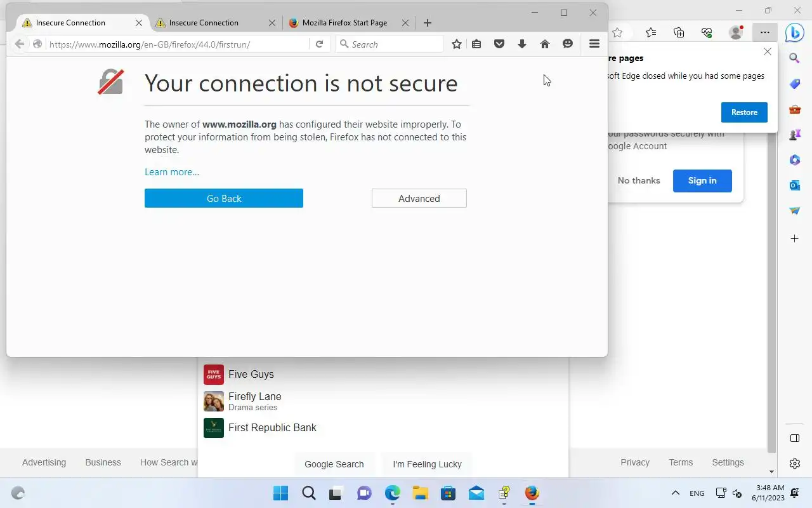Screen dimensions: 812x508
Task: Click the Firefox icon in taskbar
Action: click(532, 493)
